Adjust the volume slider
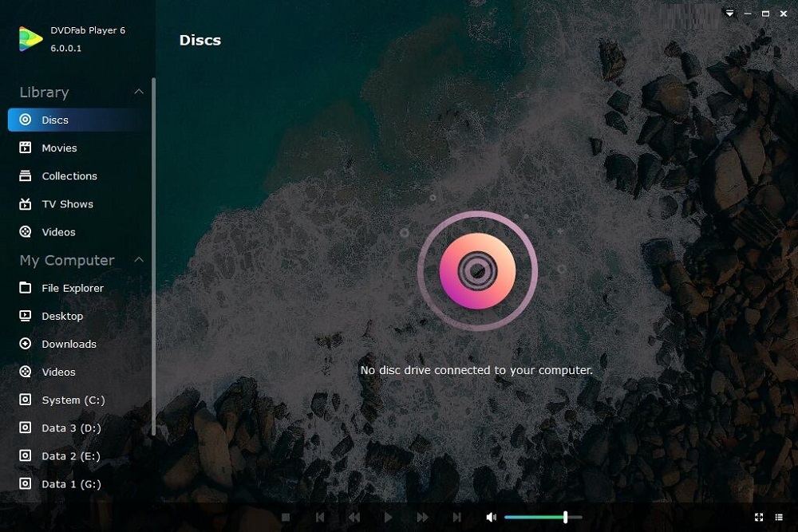Viewport: 798px width, 532px height. pyautogui.click(x=543, y=518)
